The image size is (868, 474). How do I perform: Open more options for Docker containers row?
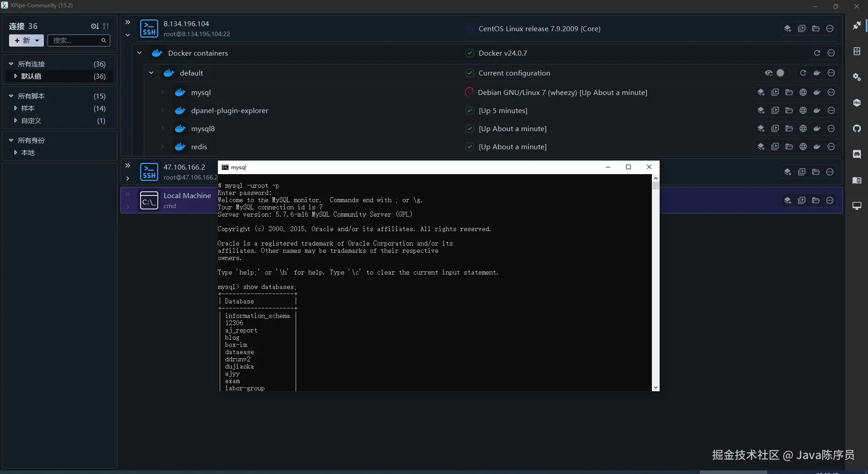pos(831,53)
